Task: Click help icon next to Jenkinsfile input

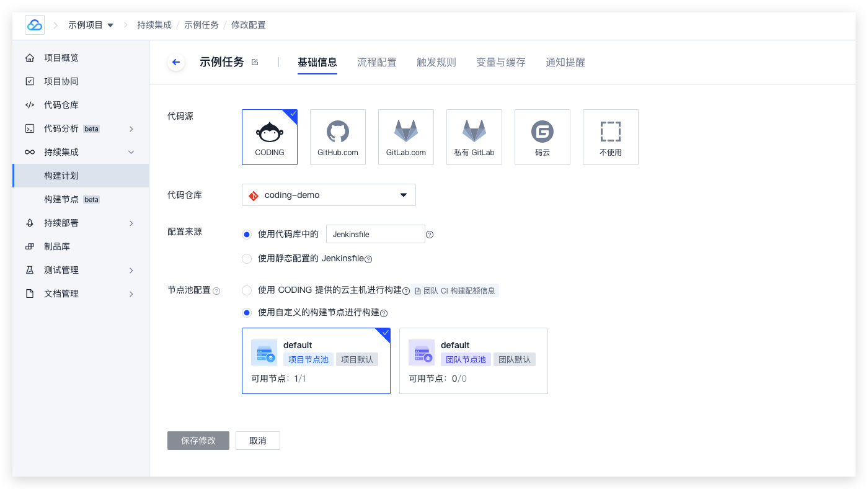Action: point(430,235)
